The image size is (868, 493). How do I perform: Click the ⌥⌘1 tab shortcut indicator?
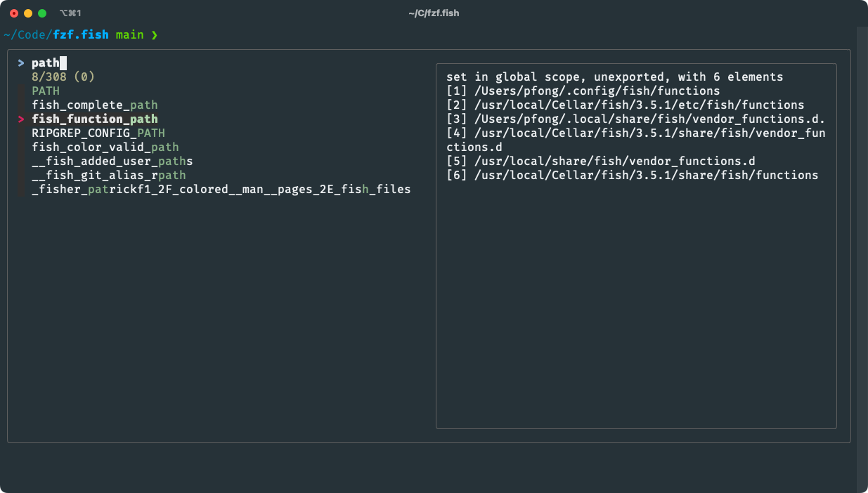point(70,13)
